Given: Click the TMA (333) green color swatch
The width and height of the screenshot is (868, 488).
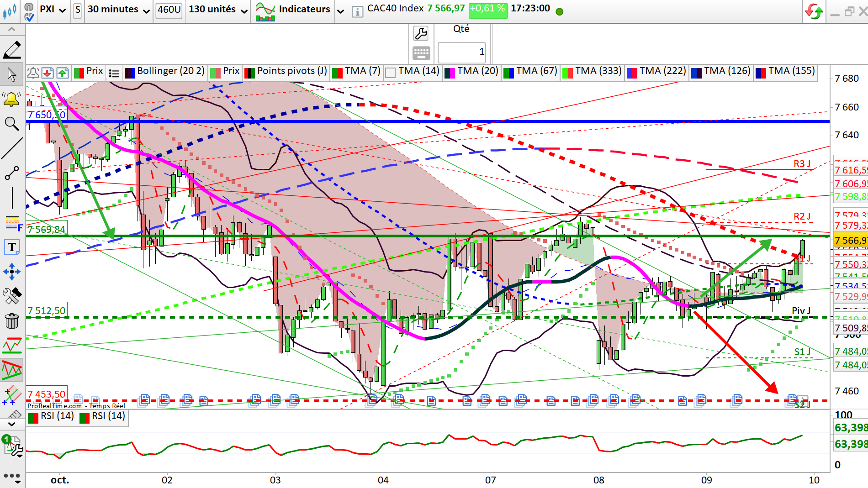Looking at the screenshot, I should pyautogui.click(x=567, y=73).
